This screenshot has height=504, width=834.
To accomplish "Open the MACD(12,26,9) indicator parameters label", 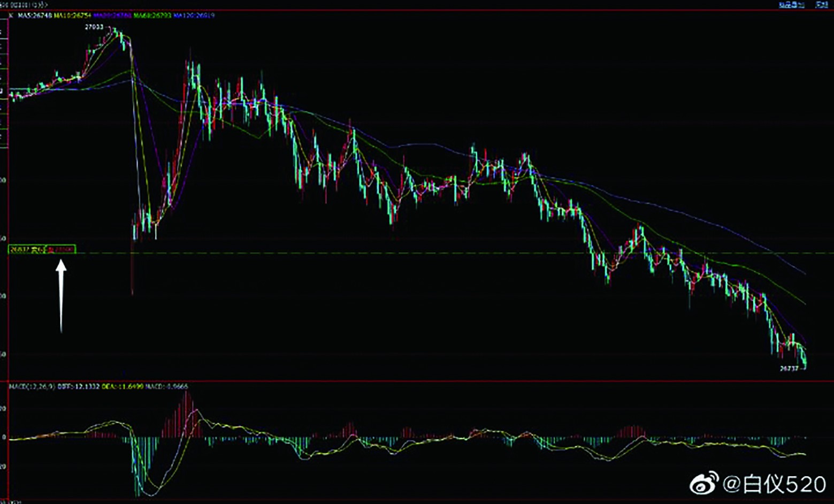I will point(32,386).
